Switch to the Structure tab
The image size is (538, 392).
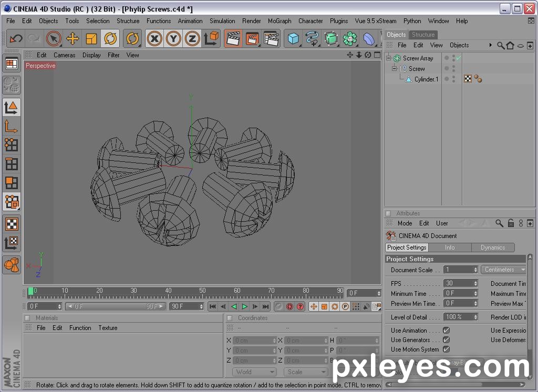tap(423, 35)
